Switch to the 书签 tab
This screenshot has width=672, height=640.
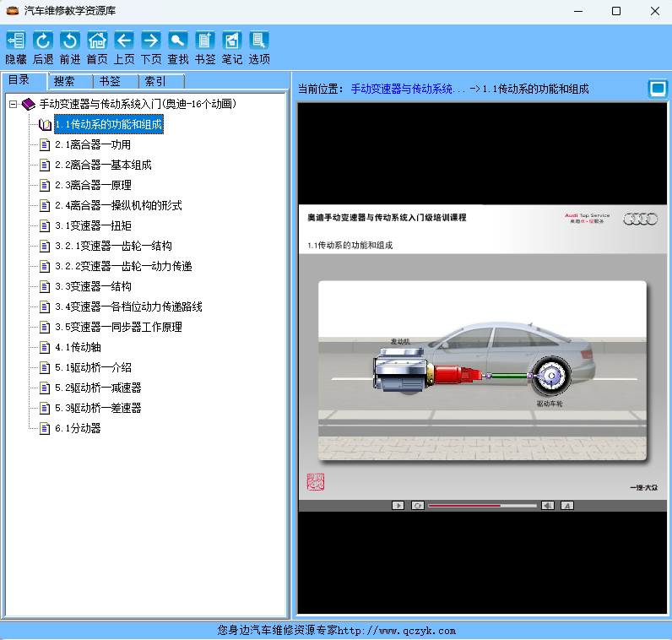click(117, 81)
